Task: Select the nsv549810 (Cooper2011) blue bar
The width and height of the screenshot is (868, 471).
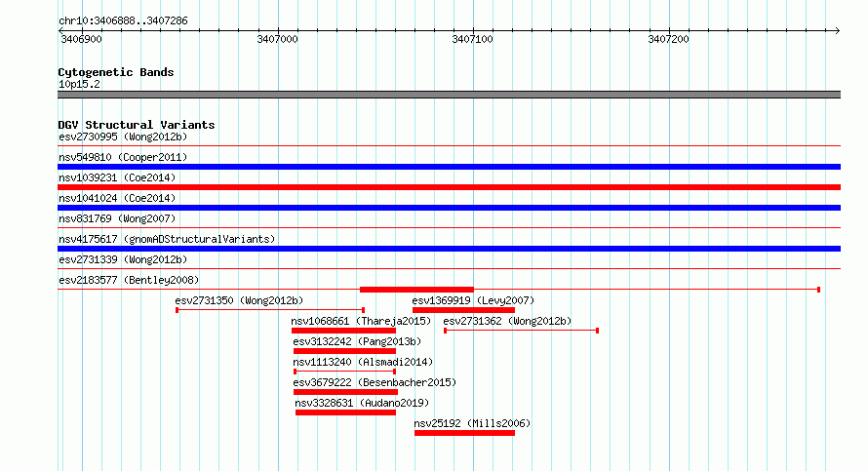Action: coord(449,167)
